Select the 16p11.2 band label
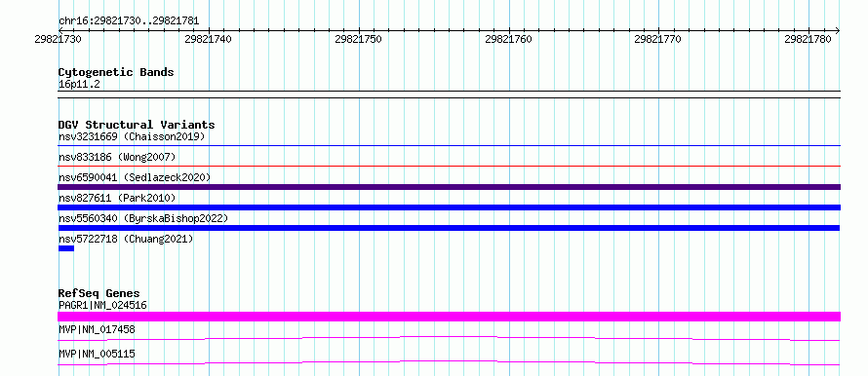This screenshot has height=376, width=868. (79, 85)
